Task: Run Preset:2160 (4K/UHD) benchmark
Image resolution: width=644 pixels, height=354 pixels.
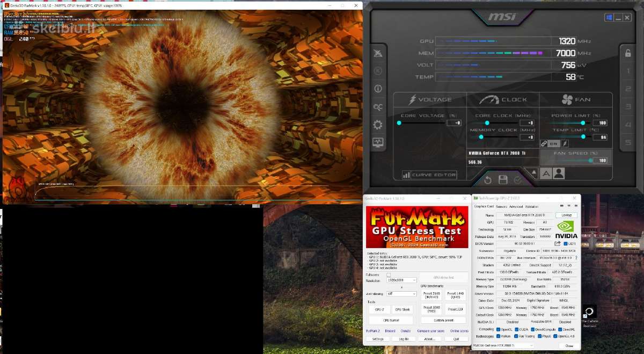Action: (431, 295)
